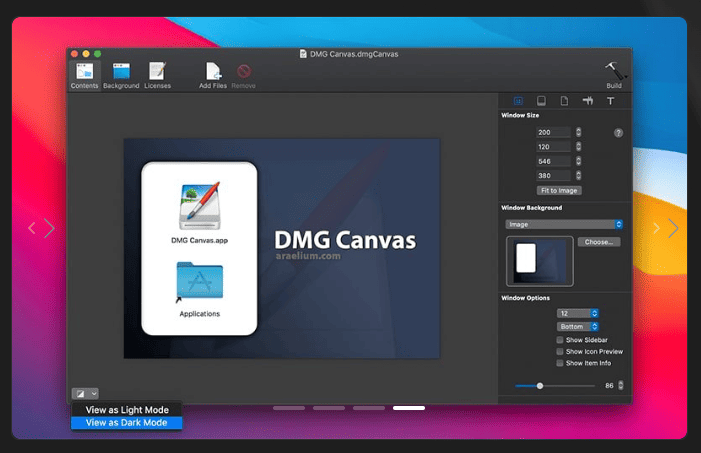
Task: Select the Applications folder alias icon
Action: (200, 280)
